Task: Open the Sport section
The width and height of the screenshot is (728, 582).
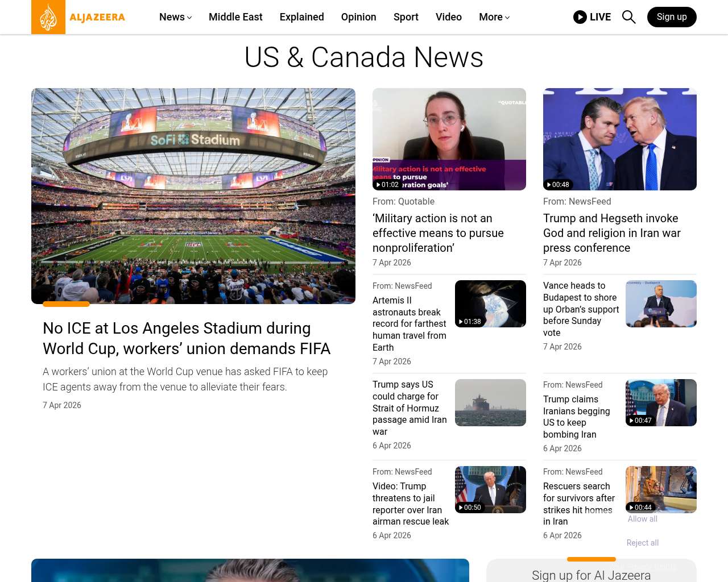Action: [406, 17]
